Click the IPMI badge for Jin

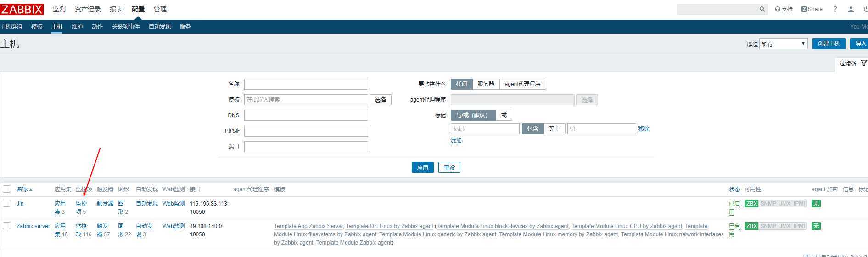click(800, 204)
